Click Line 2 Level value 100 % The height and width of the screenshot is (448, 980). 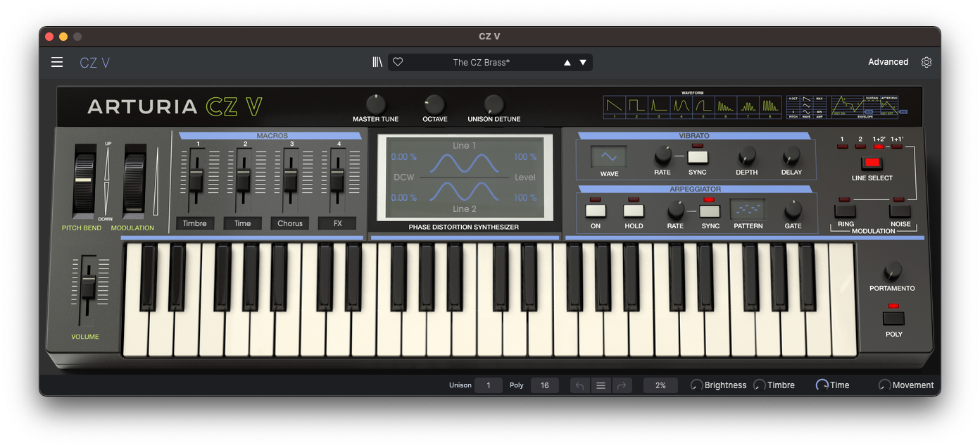coord(525,198)
